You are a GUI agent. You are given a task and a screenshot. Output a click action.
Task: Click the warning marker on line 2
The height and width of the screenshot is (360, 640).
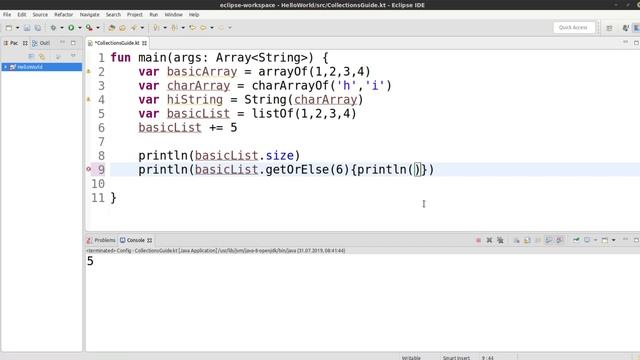[x=89, y=71]
